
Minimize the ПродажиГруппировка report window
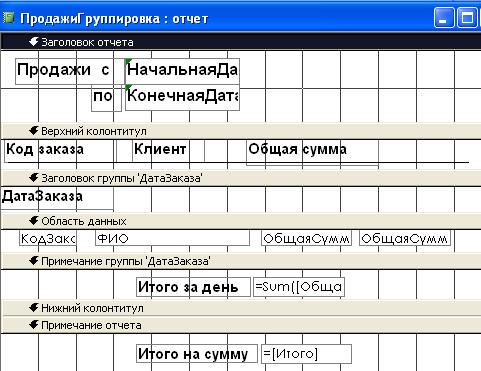pyautogui.click(x=443, y=18)
